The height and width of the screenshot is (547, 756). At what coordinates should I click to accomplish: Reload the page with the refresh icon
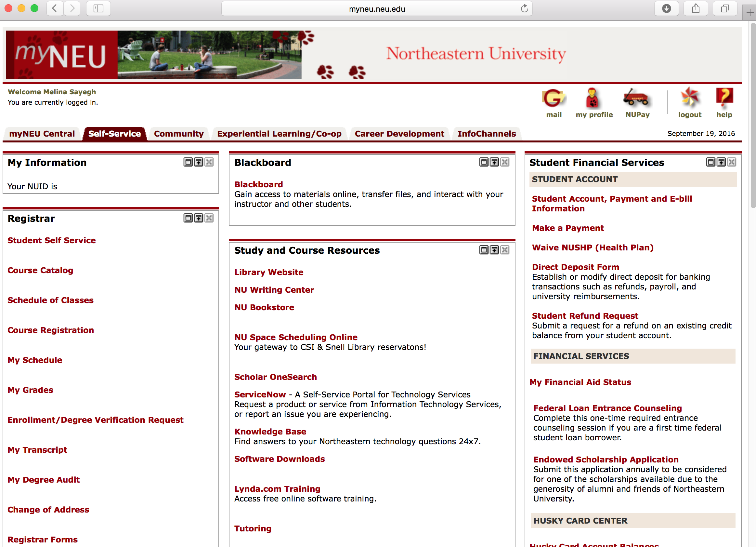coord(524,8)
